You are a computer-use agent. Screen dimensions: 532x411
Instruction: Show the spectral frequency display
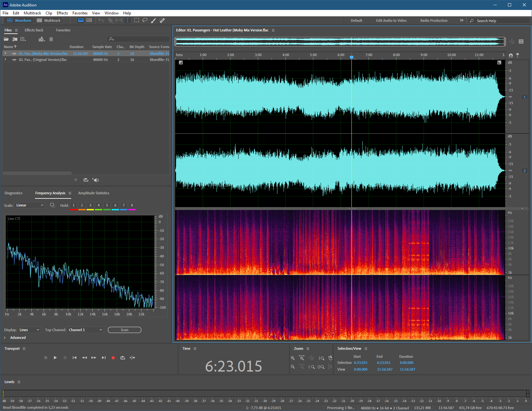coord(81,20)
